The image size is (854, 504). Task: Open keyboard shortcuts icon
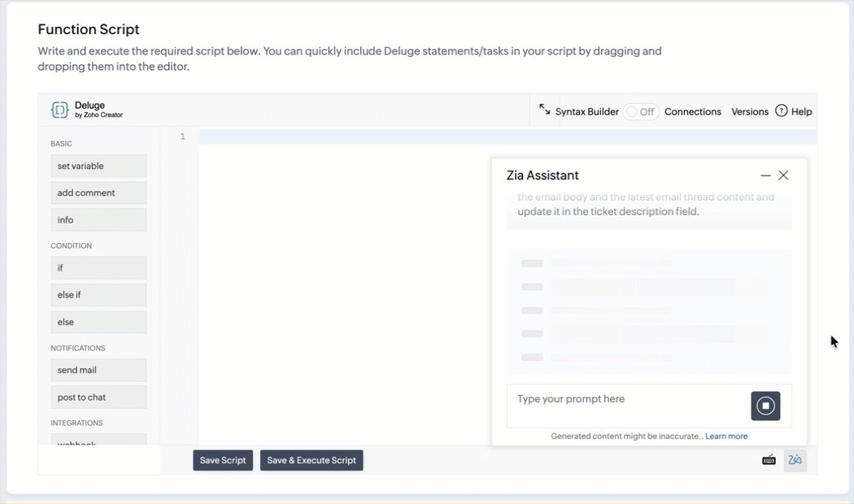[x=769, y=460]
